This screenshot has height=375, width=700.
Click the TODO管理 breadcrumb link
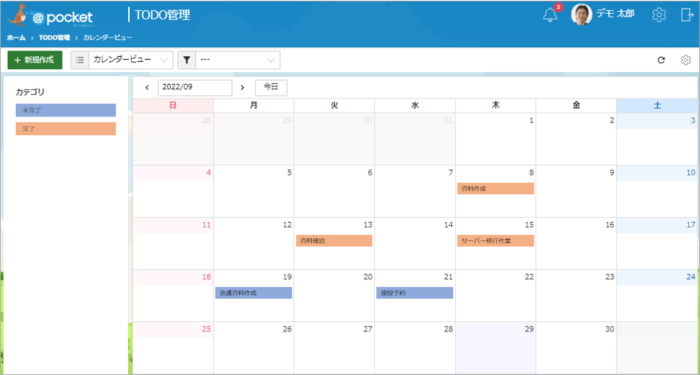point(54,38)
